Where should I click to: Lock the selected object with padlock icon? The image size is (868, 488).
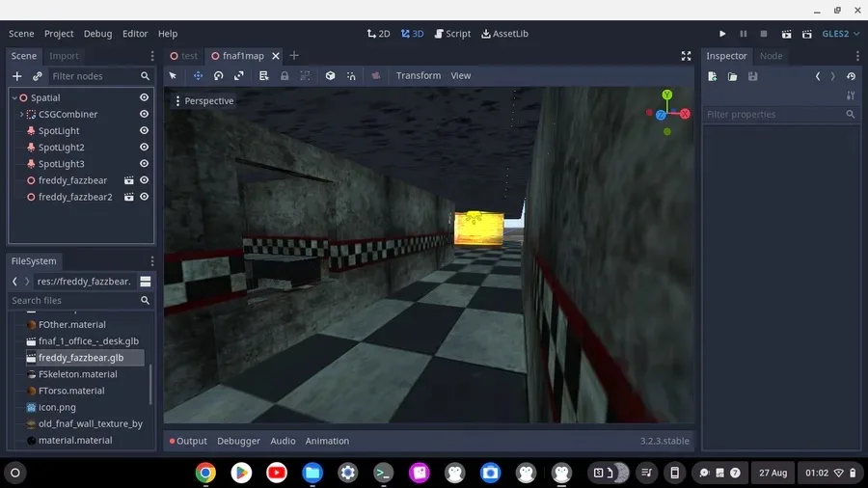[285, 76]
